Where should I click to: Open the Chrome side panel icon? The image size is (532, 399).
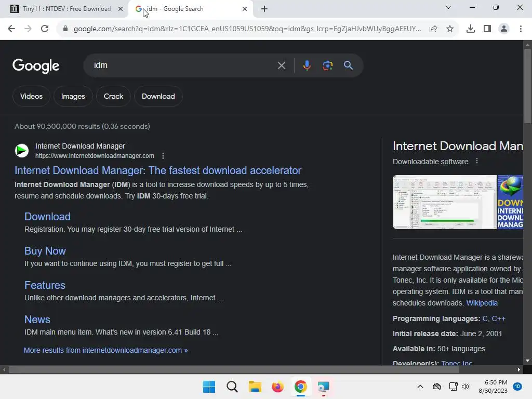[487, 29]
